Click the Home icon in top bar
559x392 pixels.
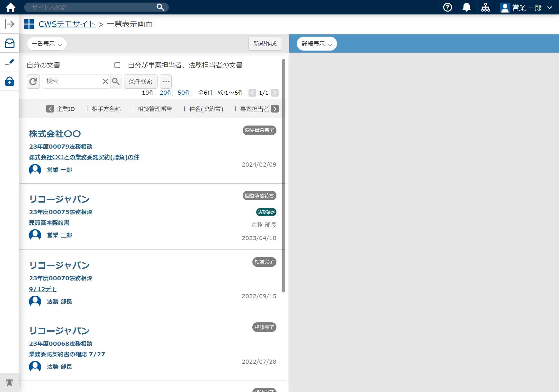pyautogui.click(x=11, y=7)
